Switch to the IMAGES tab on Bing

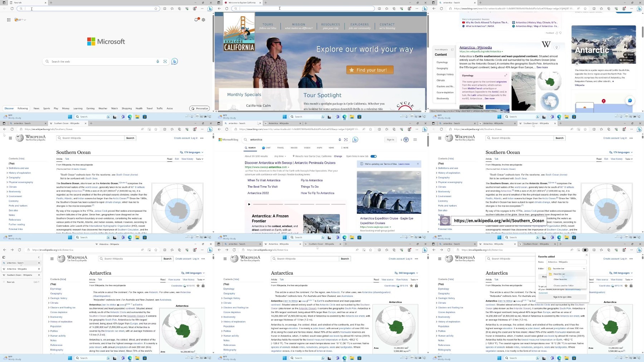click(x=294, y=148)
